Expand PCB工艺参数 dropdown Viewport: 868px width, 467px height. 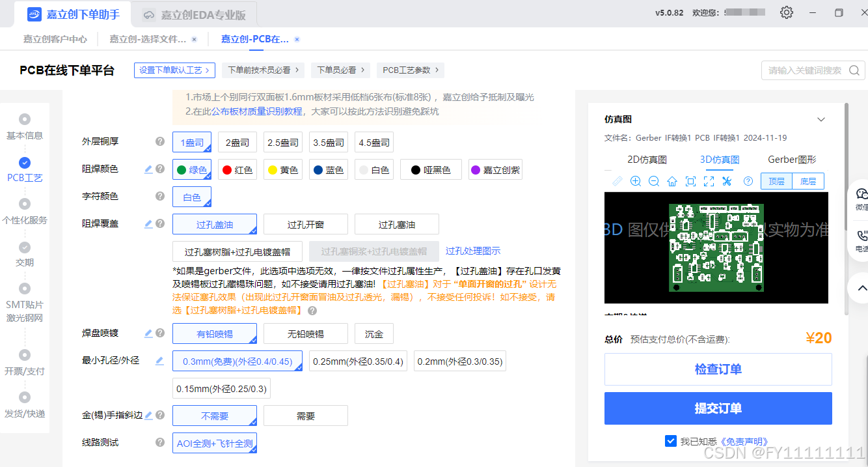tap(411, 70)
